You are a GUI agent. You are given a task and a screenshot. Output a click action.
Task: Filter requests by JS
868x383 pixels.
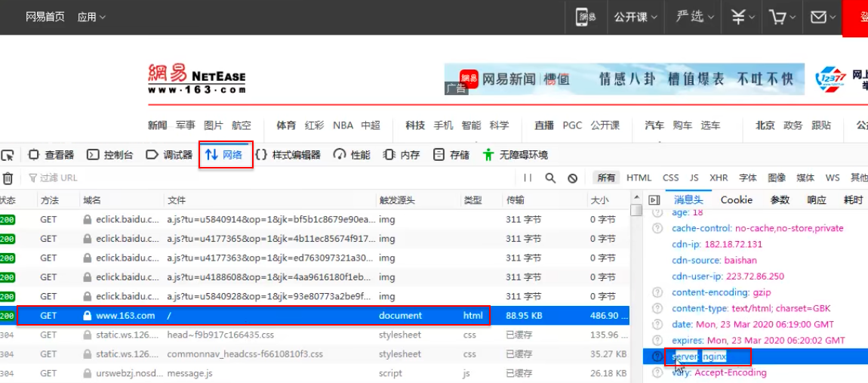694,178
